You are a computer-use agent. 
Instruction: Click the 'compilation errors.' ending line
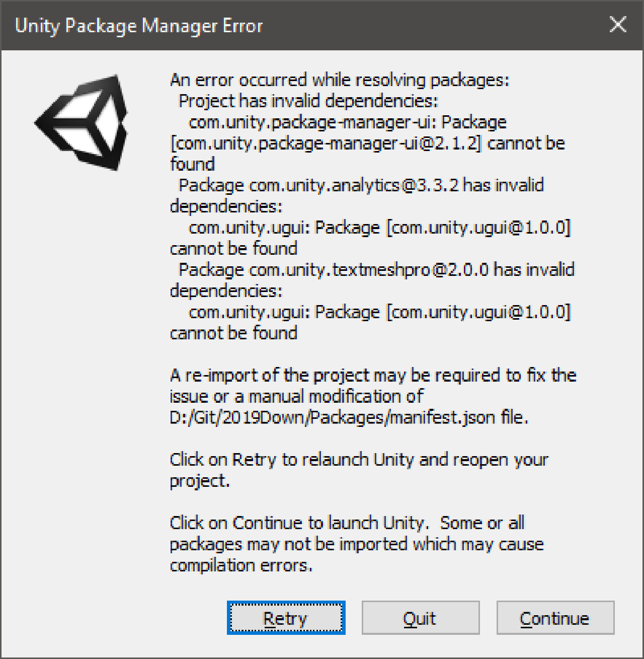pyautogui.click(x=241, y=565)
